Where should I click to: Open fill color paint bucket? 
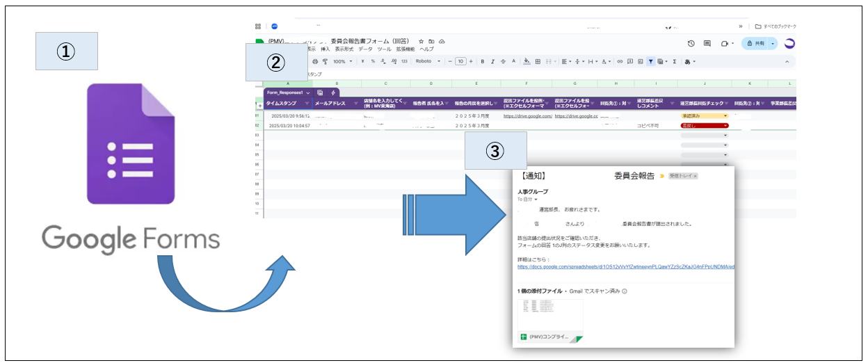[527, 61]
